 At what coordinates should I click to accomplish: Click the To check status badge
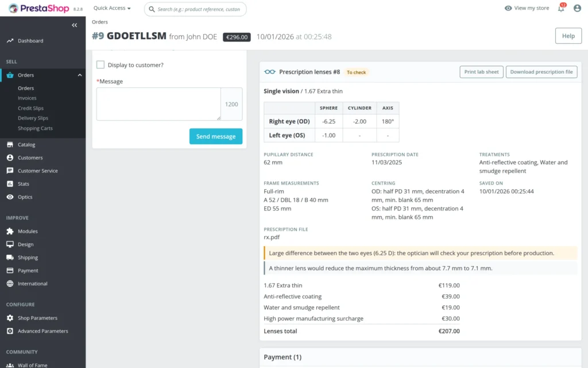click(x=356, y=72)
